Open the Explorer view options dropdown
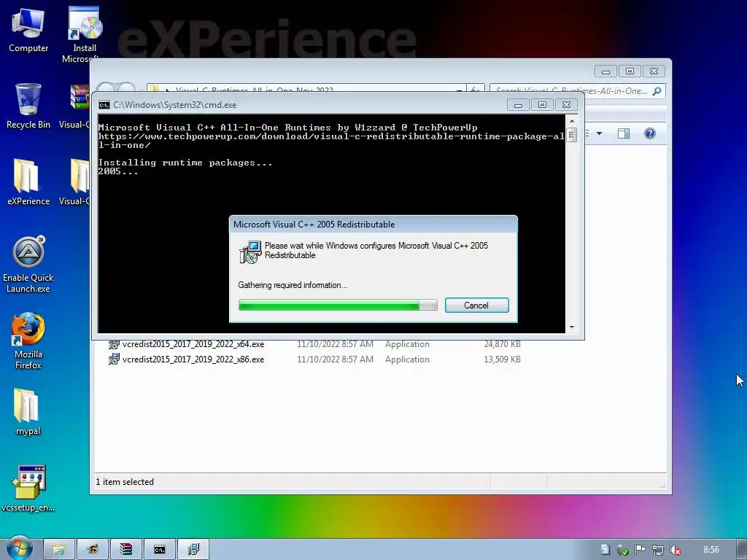The width and height of the screenshot is (747, 560). pyautogui.click(x=600, y=133)
